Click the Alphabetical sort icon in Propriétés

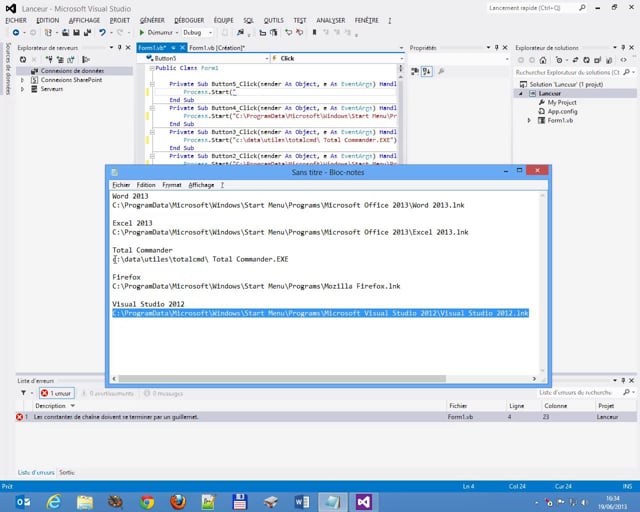click(427, 71)
